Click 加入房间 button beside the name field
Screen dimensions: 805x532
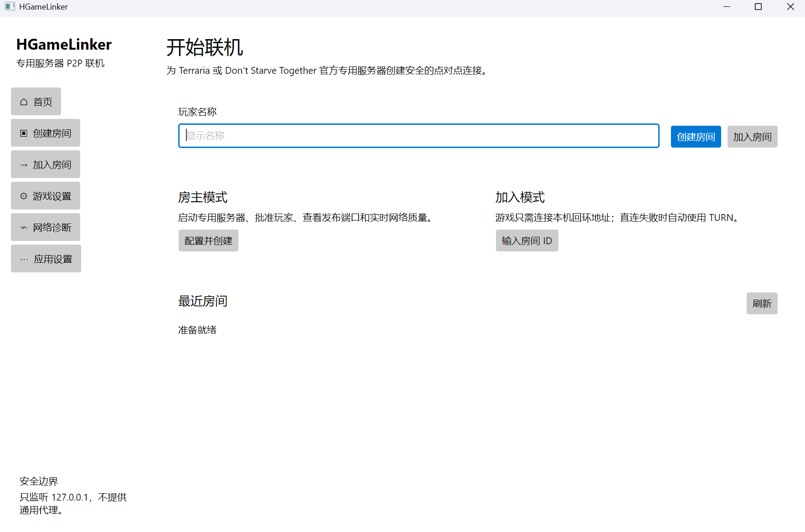753,137
